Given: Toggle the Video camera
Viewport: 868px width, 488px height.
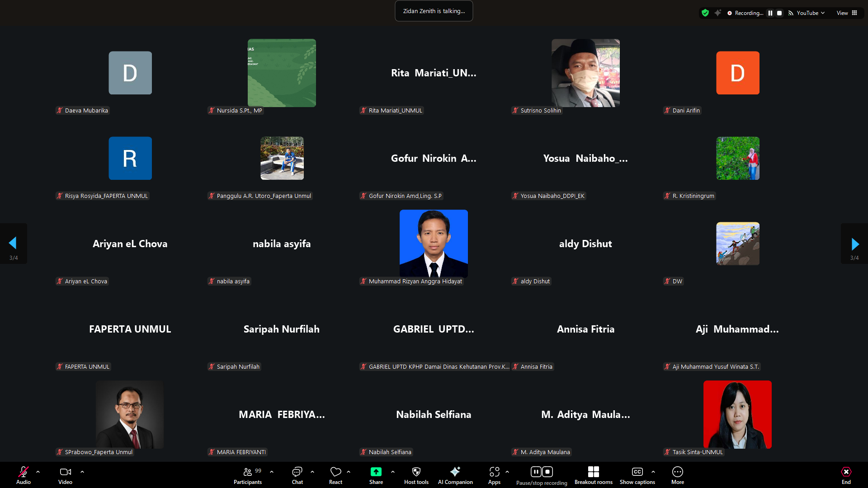Looking at the screenshot, I should pyautogui.click(x=65, y=475).
